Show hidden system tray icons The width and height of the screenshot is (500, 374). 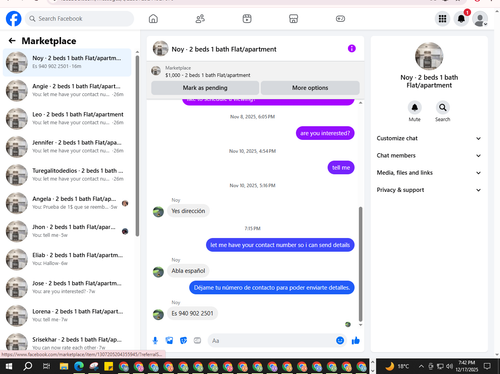[421, 366]
